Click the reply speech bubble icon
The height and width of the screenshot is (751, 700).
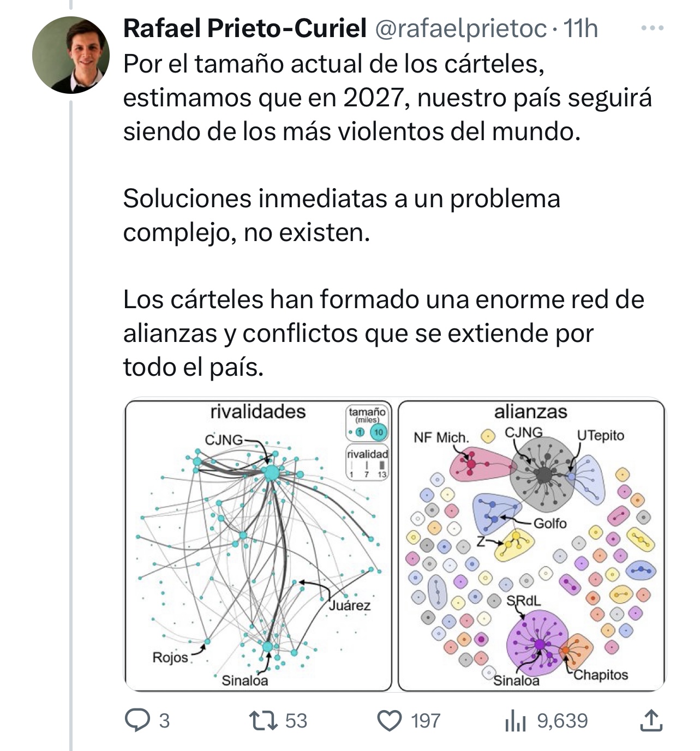coord(136,720)
